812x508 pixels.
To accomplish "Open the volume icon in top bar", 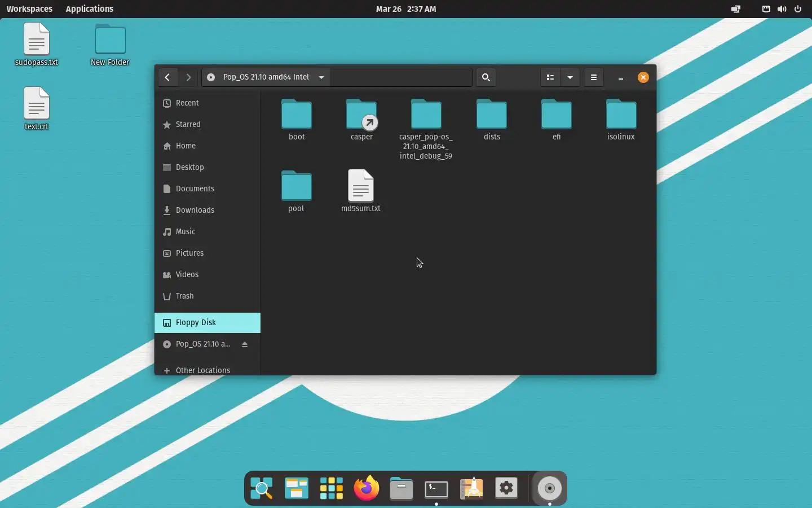I will [x=782, y=9].
